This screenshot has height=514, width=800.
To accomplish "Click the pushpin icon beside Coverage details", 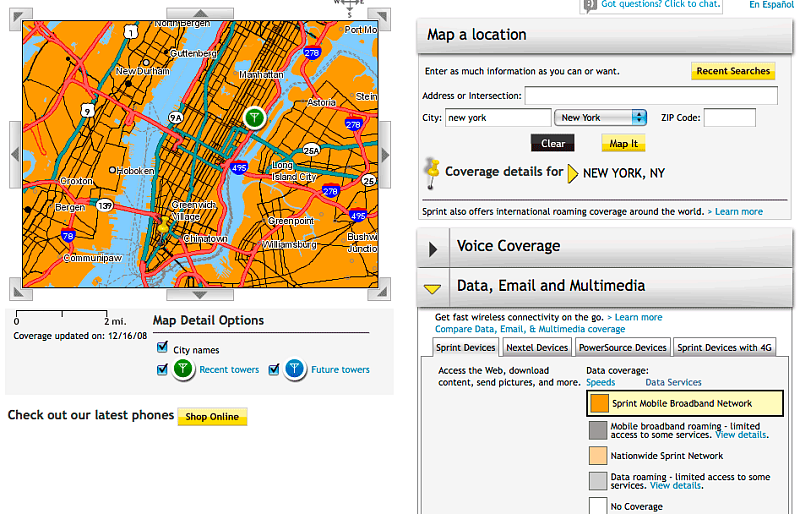I will (432, 174).
